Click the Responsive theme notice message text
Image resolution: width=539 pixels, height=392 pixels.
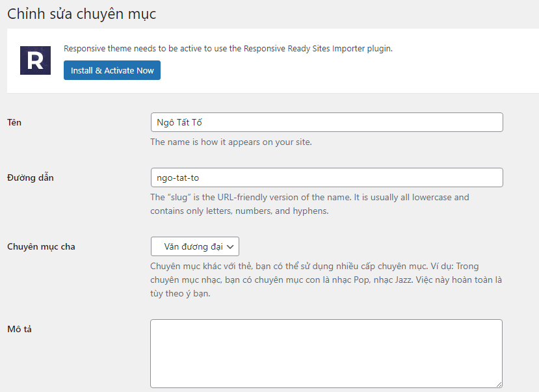coord(228,48)
